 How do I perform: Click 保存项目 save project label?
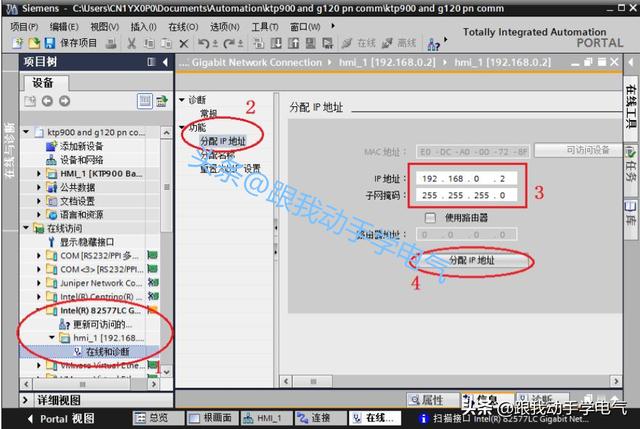coord(78,43)
